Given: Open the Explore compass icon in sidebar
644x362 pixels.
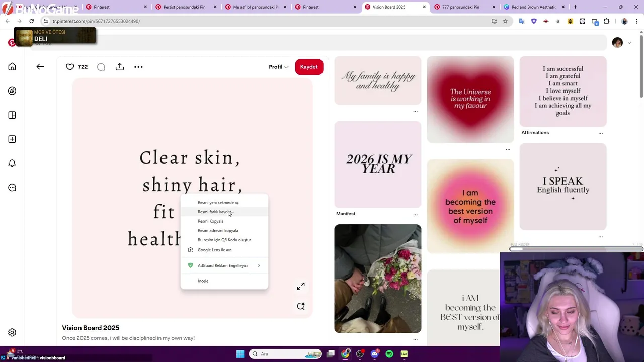Looking at the screenshot, I should 12,91.
